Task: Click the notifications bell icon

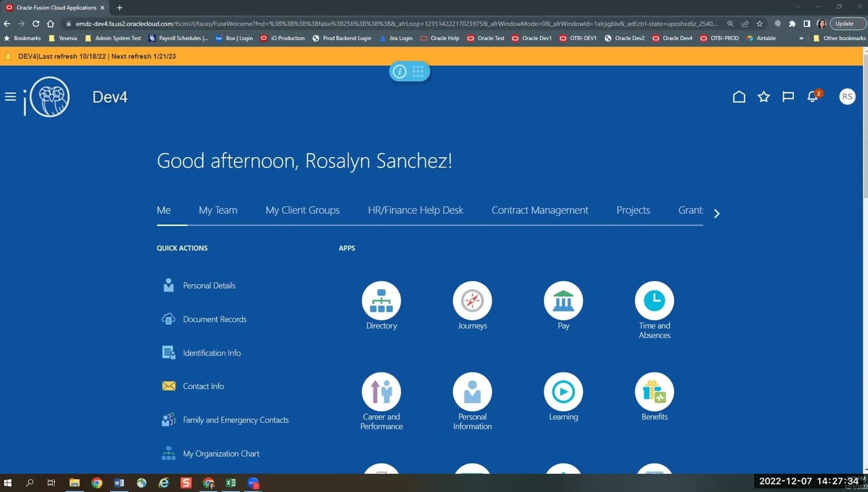Action: tap(812, 97)
